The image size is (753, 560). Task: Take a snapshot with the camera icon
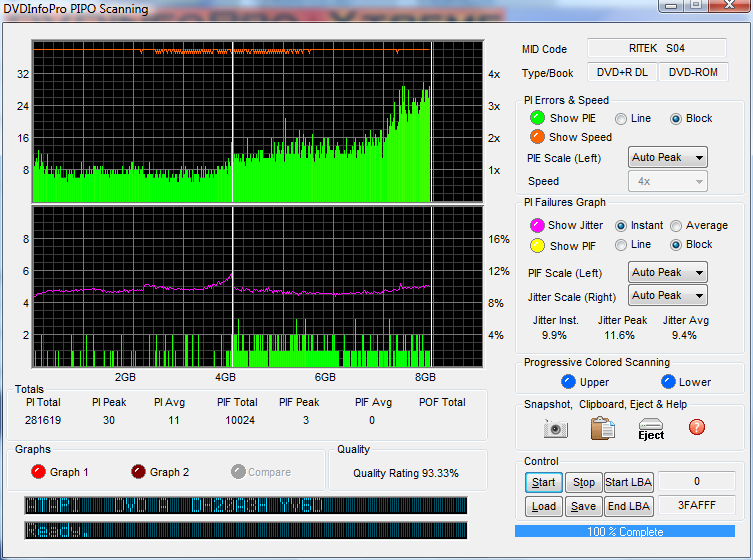pyautogui.click(x=556, y=428)
